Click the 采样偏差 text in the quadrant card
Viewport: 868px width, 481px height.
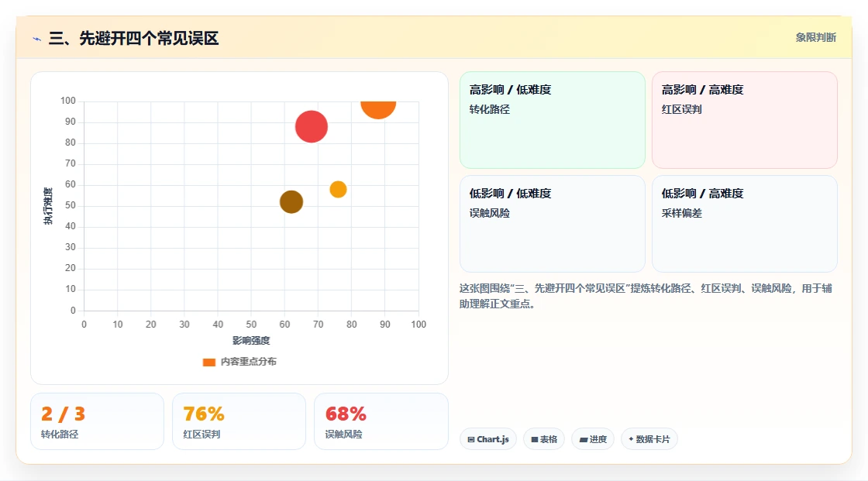coord(681,213)
